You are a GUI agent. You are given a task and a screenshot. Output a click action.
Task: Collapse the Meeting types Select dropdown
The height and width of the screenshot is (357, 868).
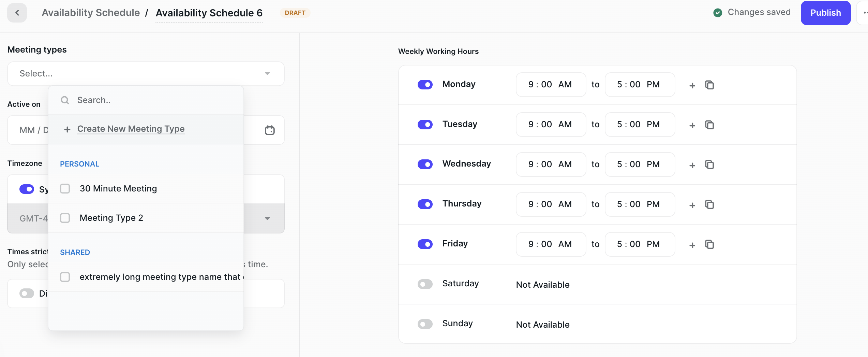point(267,74)
